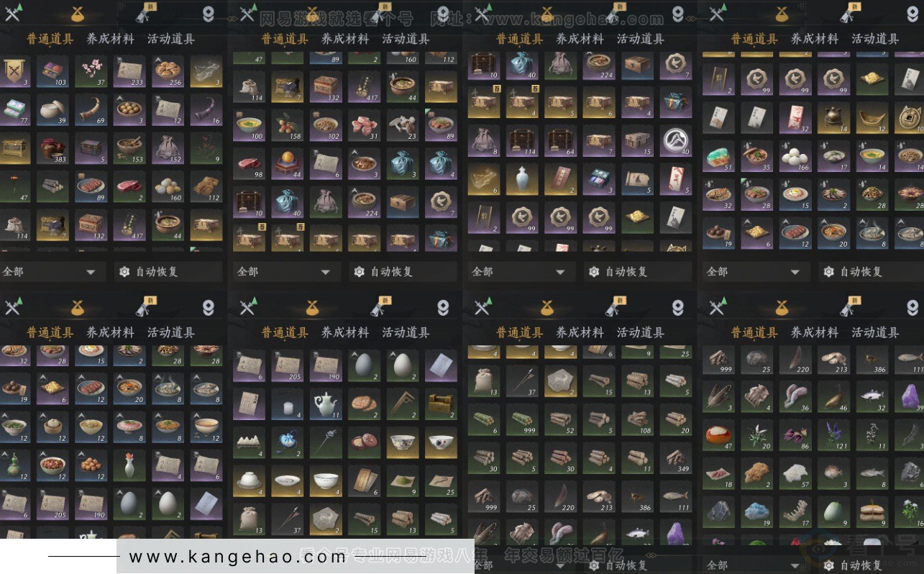This screenshot has width=924, height=574.
Task: Expand the 全部 dropdown in the bottom-right panel
Action: pyautogui.click(x=754, y=565)
